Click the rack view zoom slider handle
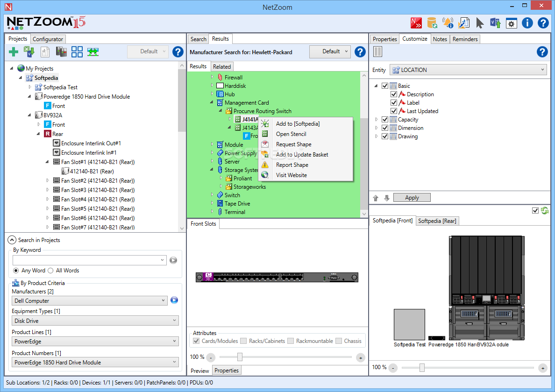 [422, 368]
